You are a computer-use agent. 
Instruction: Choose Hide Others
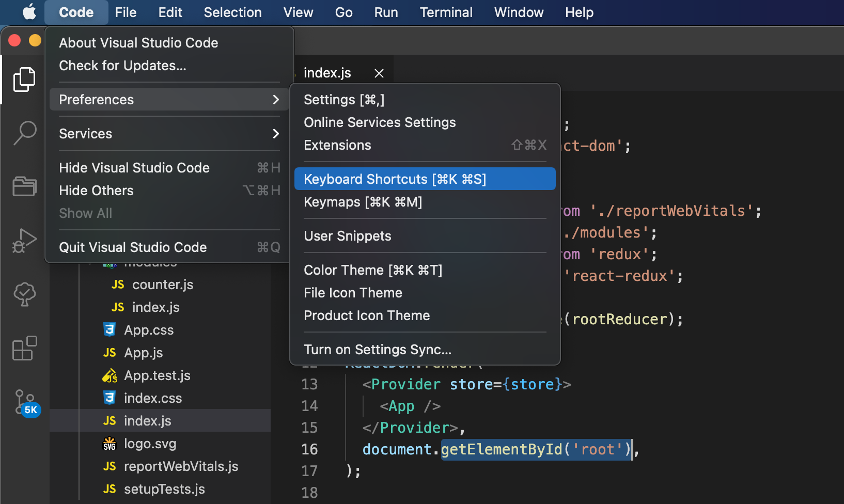click(169, 191)
